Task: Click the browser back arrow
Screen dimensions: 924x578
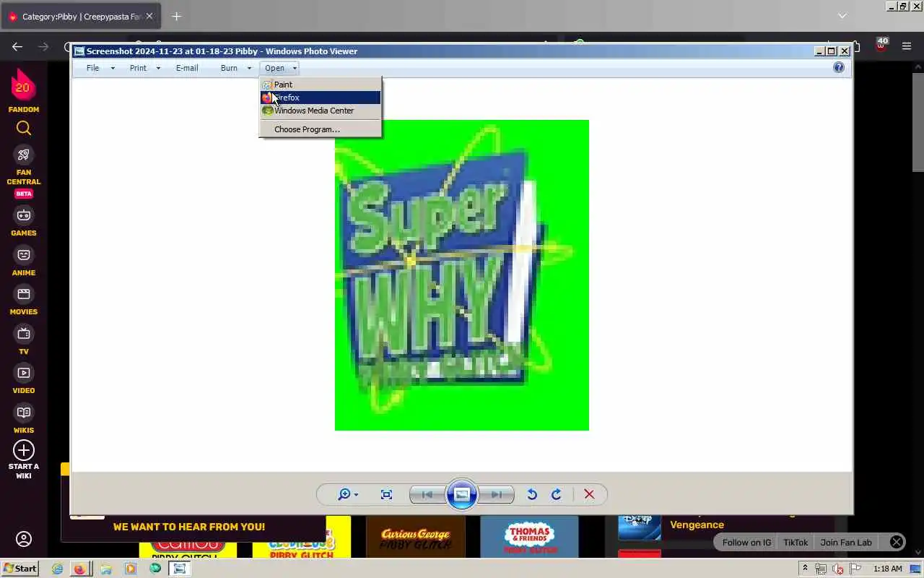Action: point(17,46)
